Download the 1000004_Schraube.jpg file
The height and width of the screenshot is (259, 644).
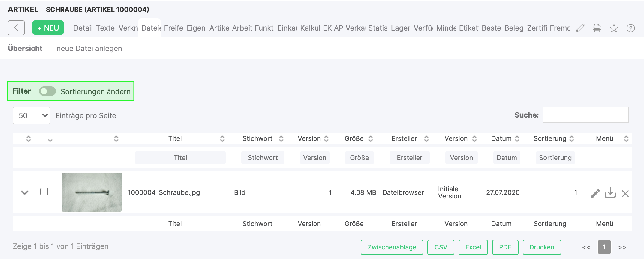pos(610,193)
